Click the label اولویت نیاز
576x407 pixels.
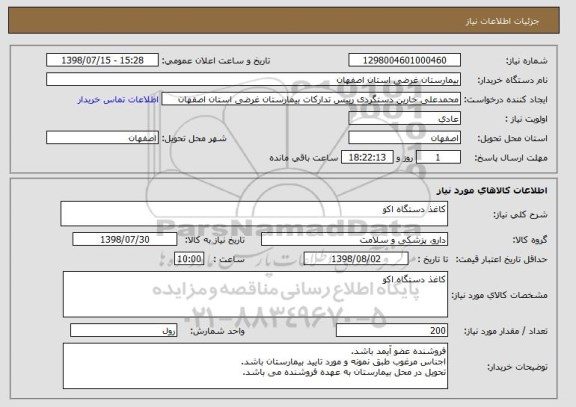click(x=526, y=119)
